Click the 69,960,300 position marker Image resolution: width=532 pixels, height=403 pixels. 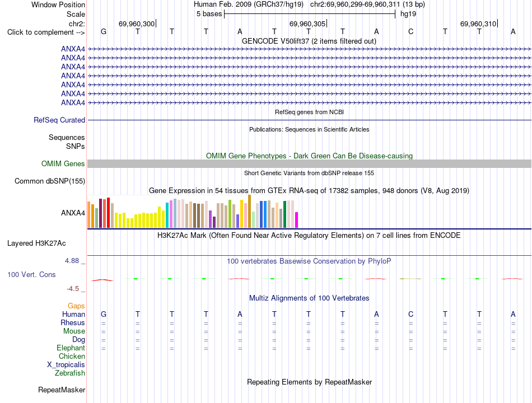(x=137, y=24)
